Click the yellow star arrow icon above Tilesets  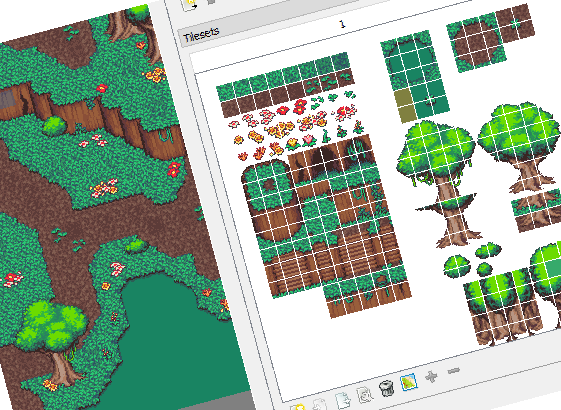(192, 4)
